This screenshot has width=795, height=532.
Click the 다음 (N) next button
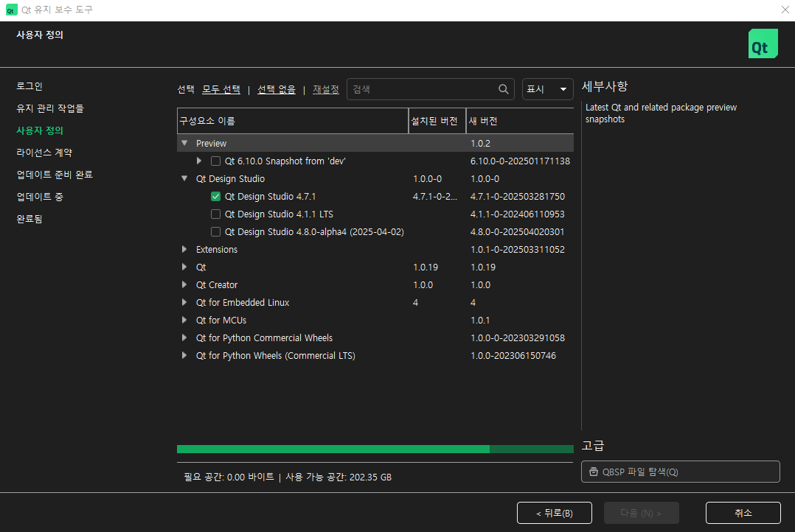coord(642,514)
